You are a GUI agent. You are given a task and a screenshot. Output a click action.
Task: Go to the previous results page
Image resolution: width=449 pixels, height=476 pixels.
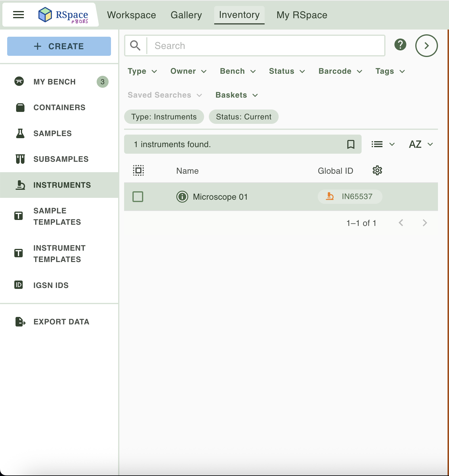(401, 223)
